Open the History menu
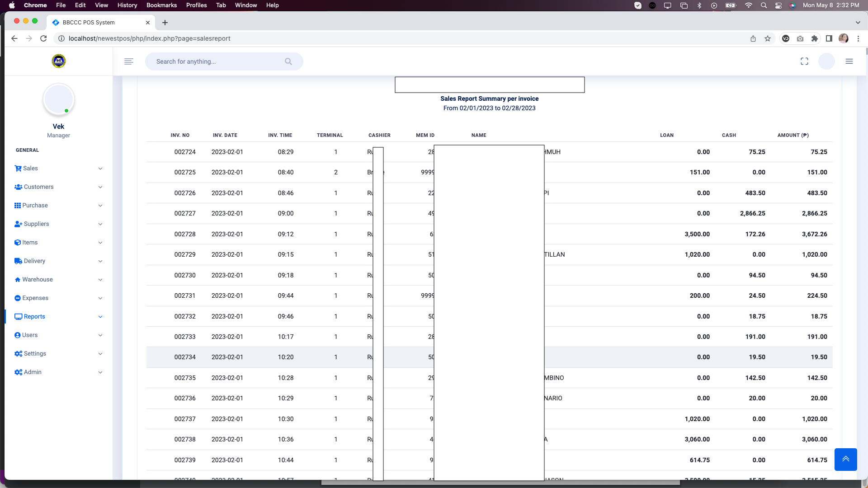This screenshot has width=868, height=488. click(x=127, y=5)
